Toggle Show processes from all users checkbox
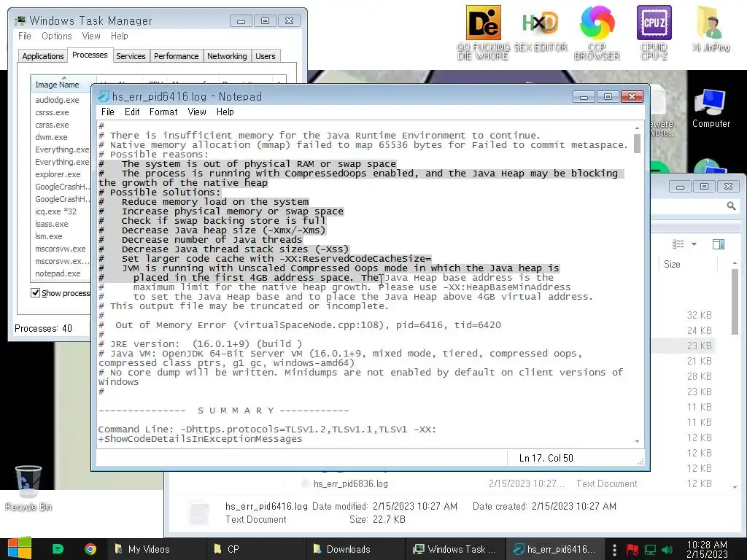The height and width of the screenshot is (560, 747). (x=35, y=292)
